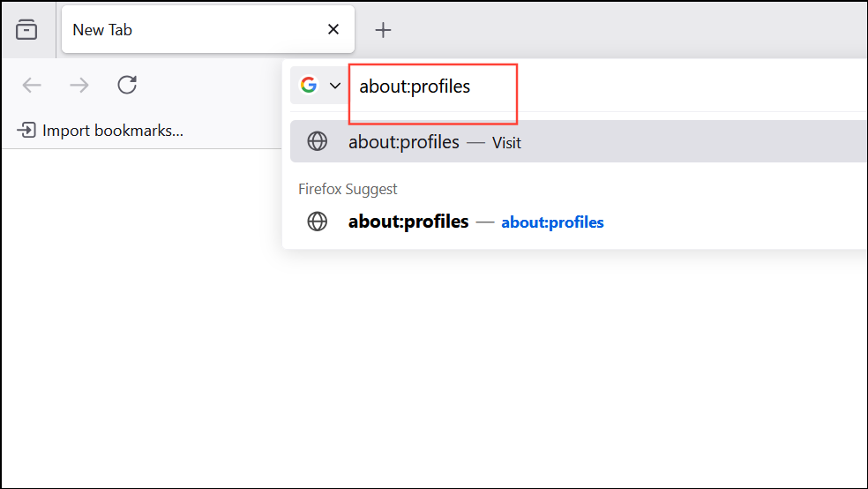The image size is (868, 489).
Task: Click the globe icon in Visit row
Action: tap(318, 141)
